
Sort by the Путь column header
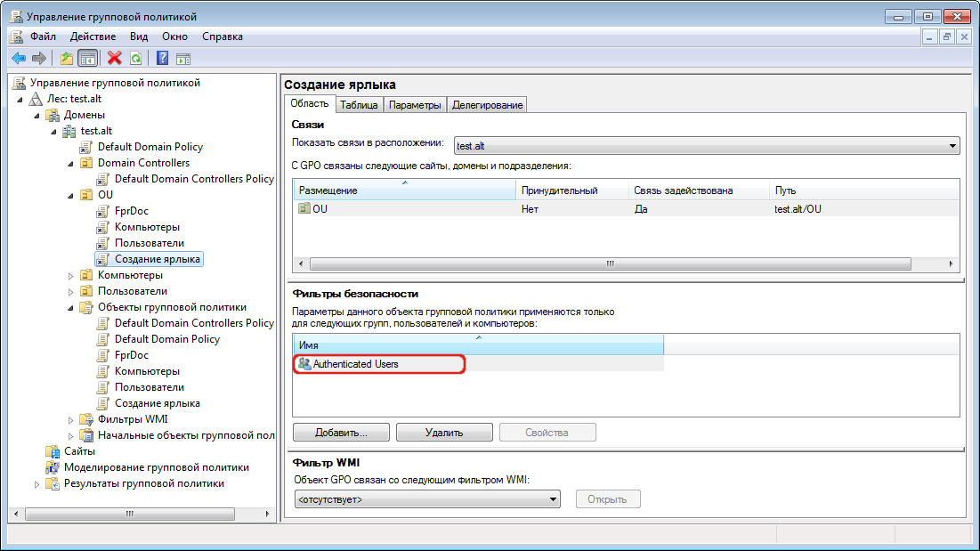point(864,190)
